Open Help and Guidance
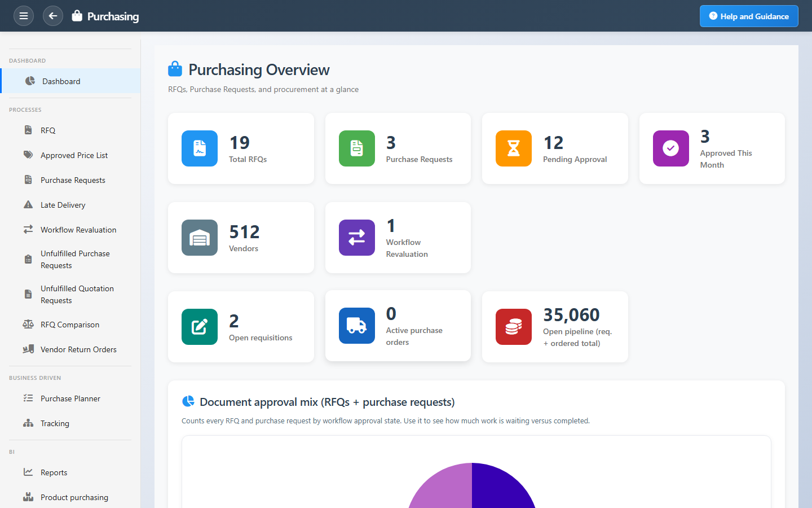Viewport: 812px width, 508px height. [x=749, y=16]
